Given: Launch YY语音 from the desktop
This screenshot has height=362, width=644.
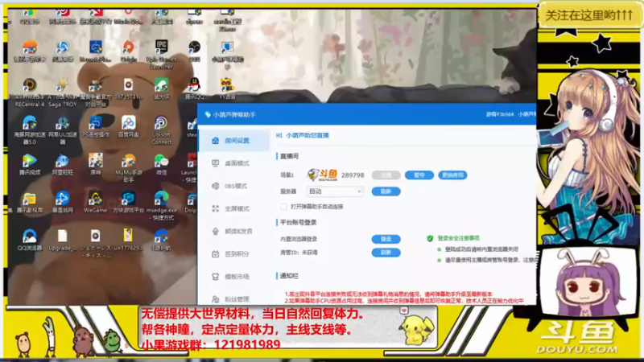Looking at the screenshot, I should [x=227, y=88].
